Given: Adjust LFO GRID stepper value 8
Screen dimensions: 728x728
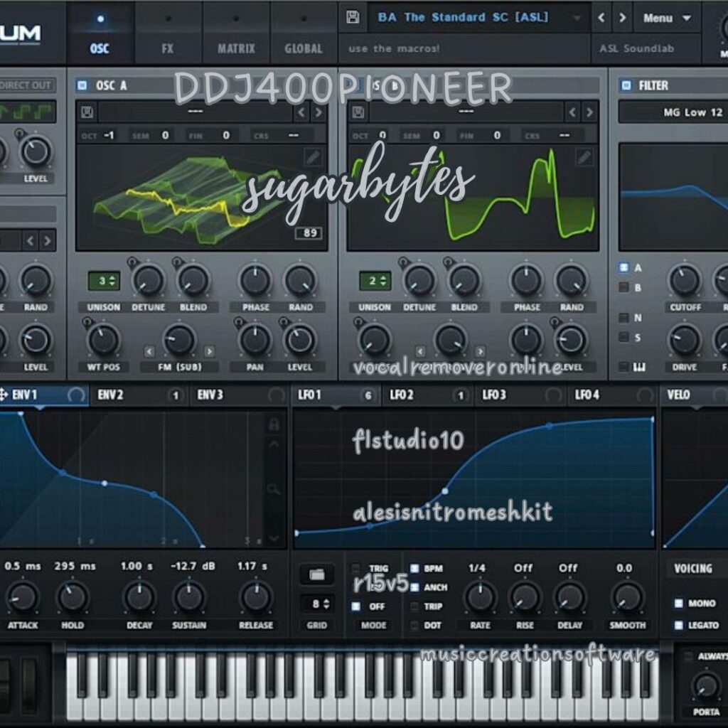Looking at the screenshot, I should point(317,604).
